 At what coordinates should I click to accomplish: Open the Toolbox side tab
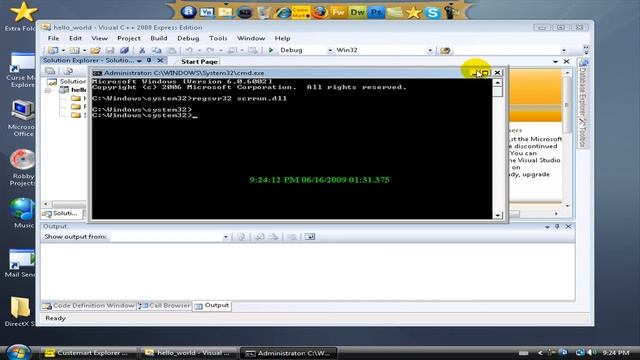[583, 133]
